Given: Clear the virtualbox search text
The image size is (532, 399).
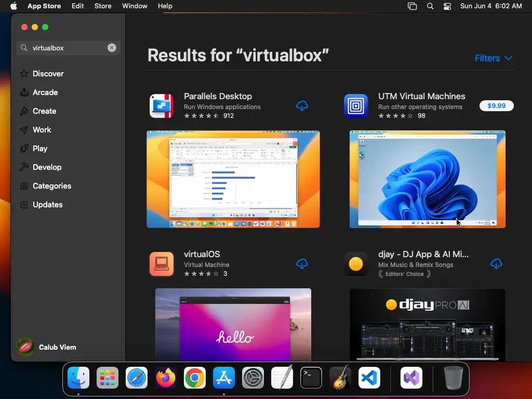Looking at the screenshot, I should [x=112, y=48].
